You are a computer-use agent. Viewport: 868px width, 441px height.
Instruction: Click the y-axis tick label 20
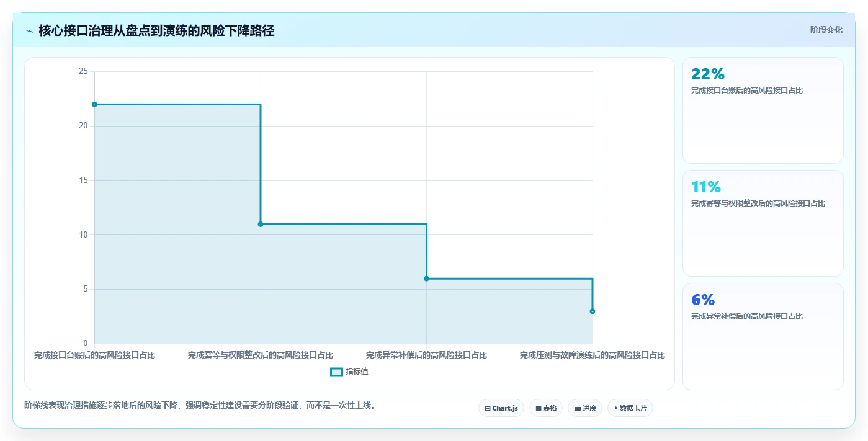pos(83,126)
